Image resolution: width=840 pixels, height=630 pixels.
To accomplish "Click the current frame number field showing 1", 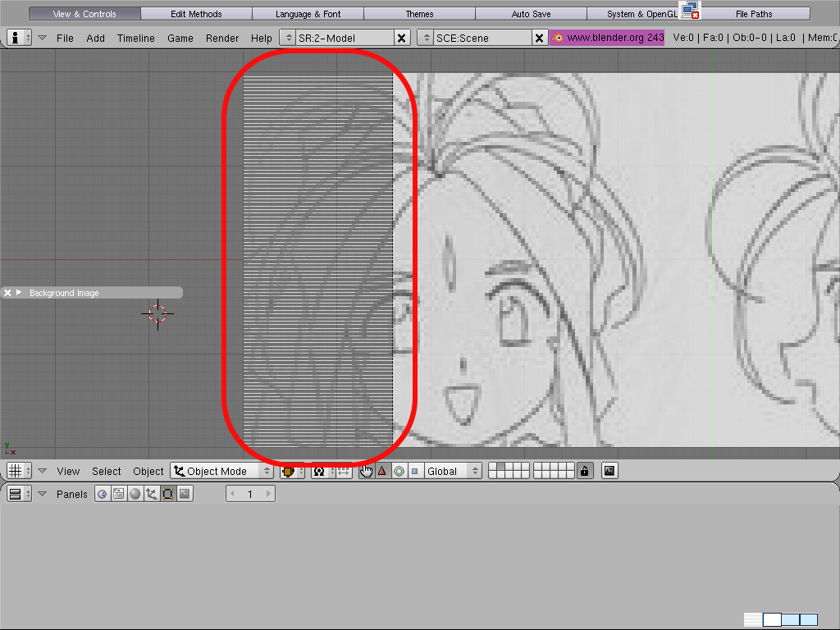I will tap(250, 494).
